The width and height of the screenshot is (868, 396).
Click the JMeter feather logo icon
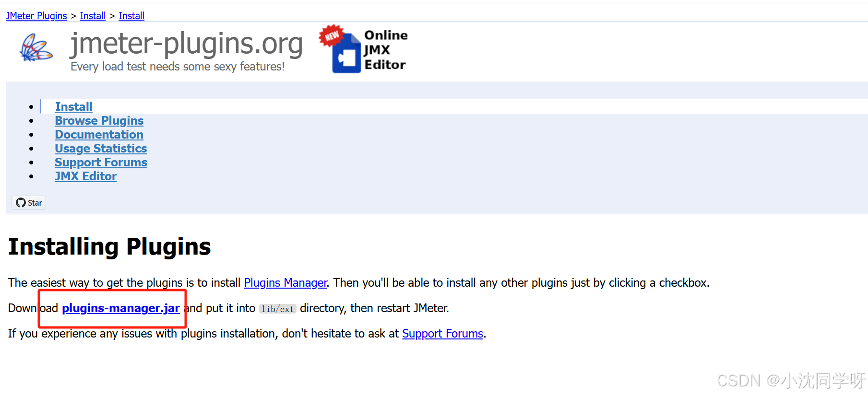[36, 48]
